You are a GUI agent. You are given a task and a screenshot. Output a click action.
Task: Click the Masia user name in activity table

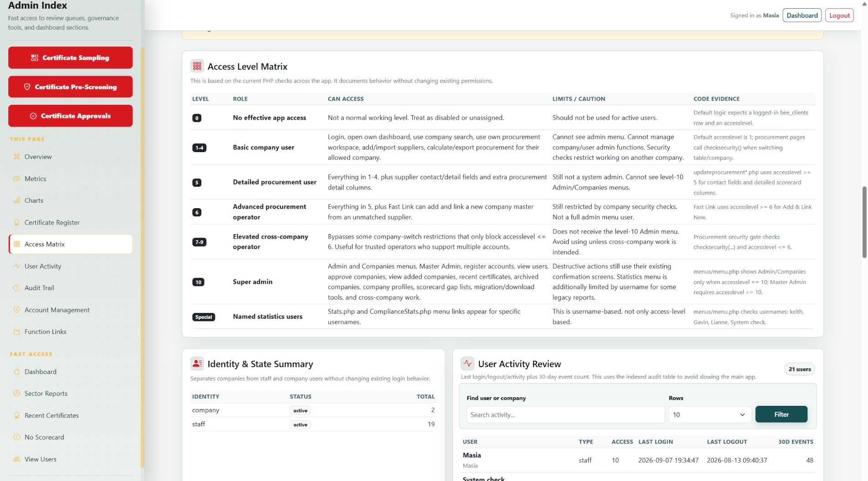(x=472, y=455)
